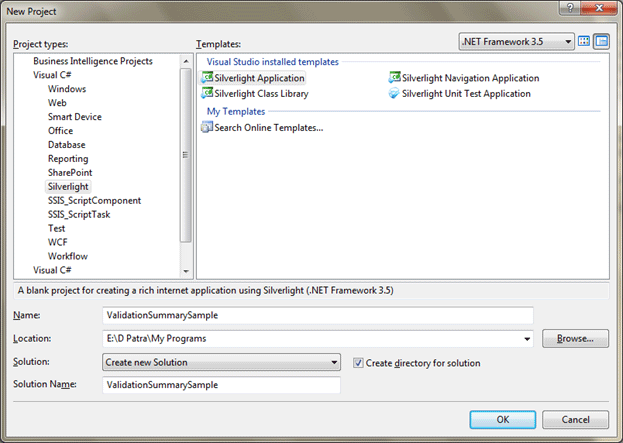Click the Cancel button

(x=575, y=420)
